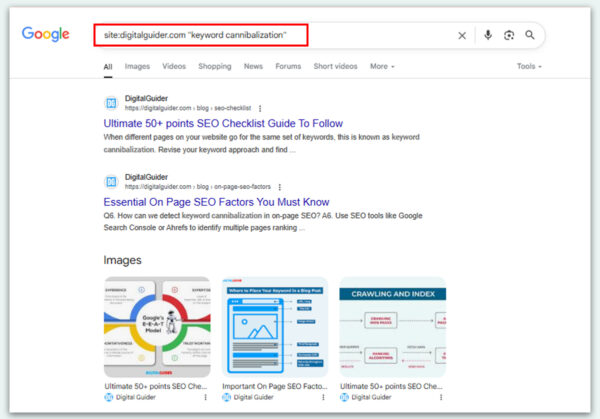
Task: Open search by image camera icon
Action: click(x=509, y=35)
